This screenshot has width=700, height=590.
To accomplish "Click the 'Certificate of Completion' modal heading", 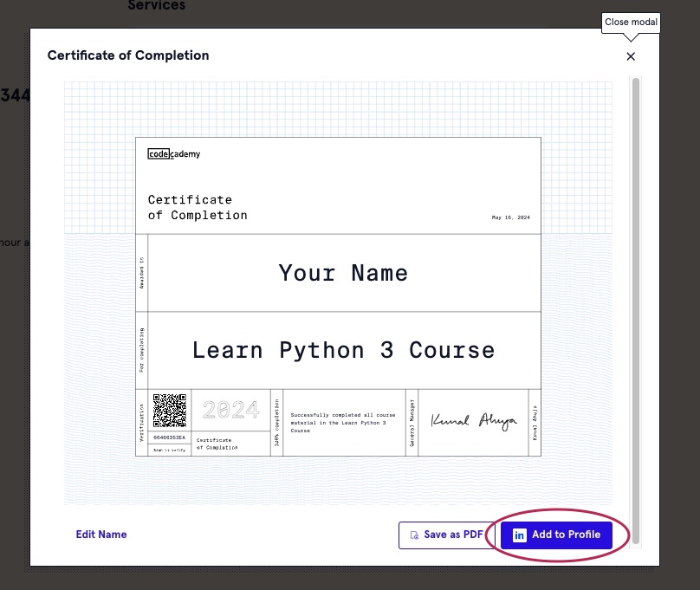I will point(128,55).
